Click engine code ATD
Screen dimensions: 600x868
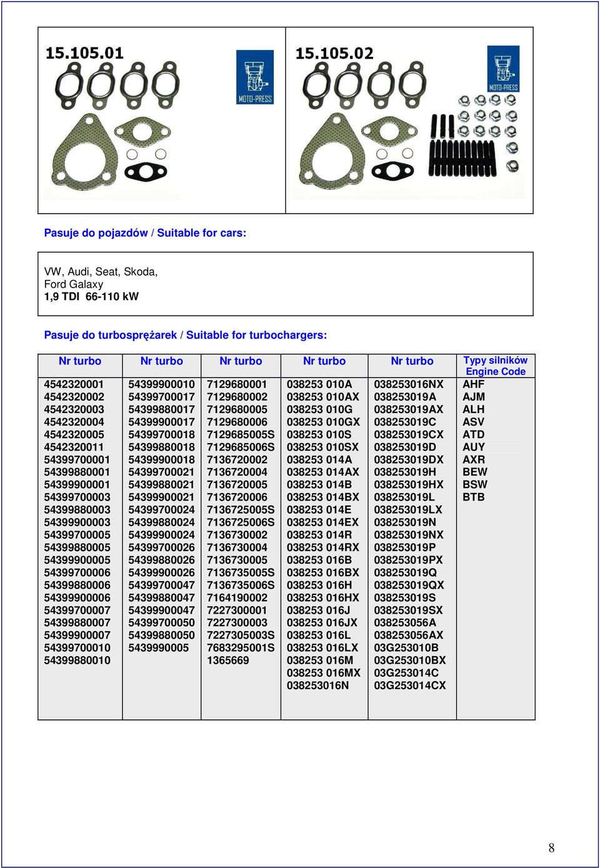click(x=473, y=434)
